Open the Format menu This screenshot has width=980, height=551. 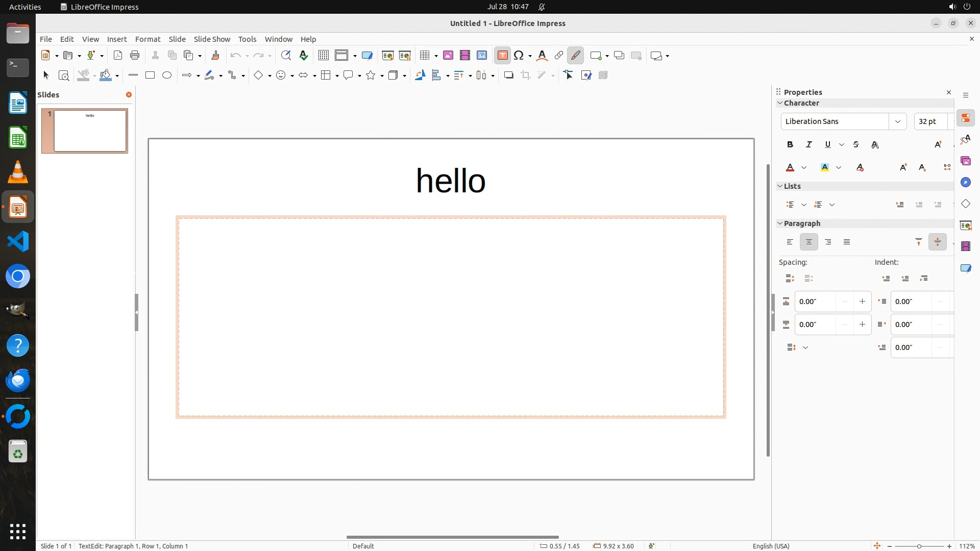click(148, 39)
